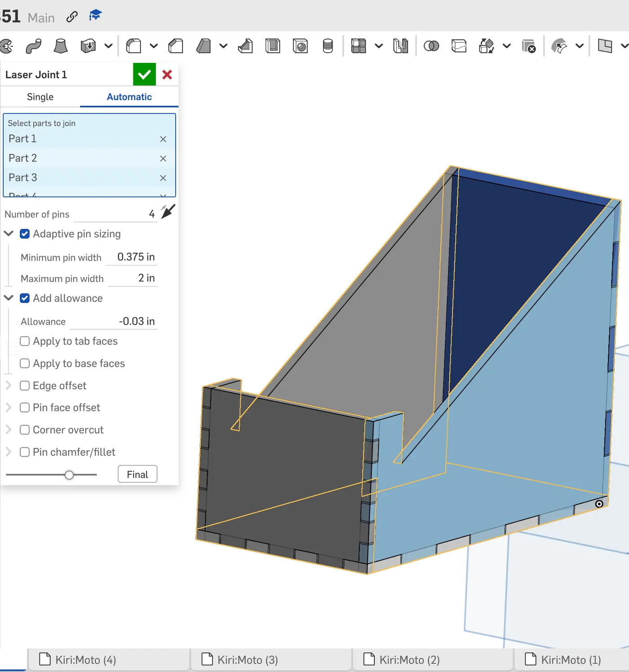Click the Final button
Viewport: 629px width, 672px height.
(x=137, y=475)
